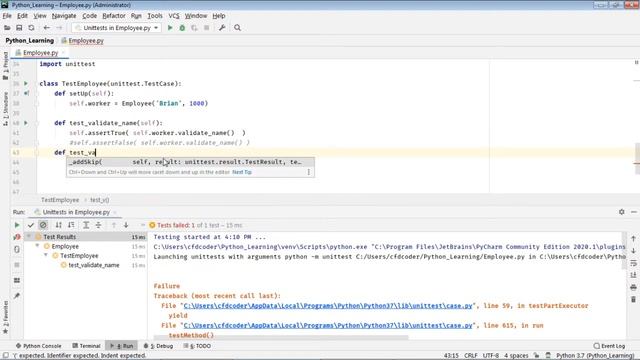Go to previous failed test arrow
Viewport: 640px width, 360px height.
pos(114,225)
